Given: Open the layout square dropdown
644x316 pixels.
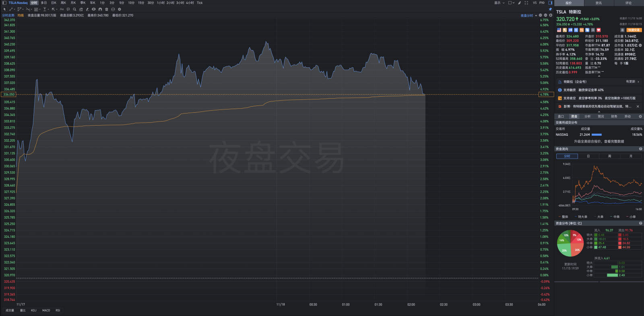Looking at the screenshot, I should [511, 3].
